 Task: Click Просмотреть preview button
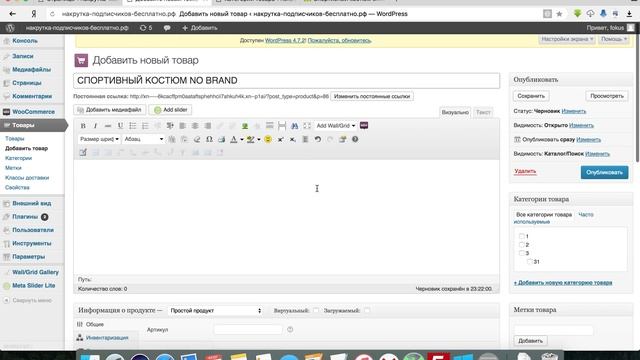[607, 96]
